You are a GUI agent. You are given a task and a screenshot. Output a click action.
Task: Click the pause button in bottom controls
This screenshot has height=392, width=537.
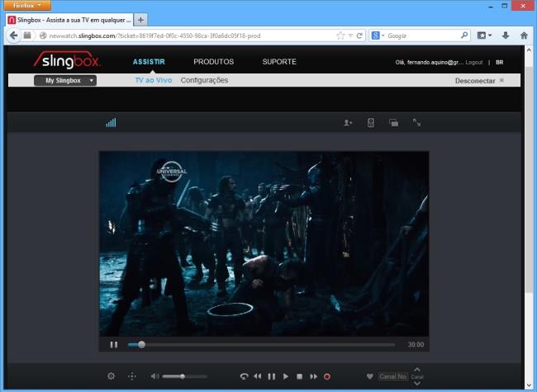tap(272, 376)
